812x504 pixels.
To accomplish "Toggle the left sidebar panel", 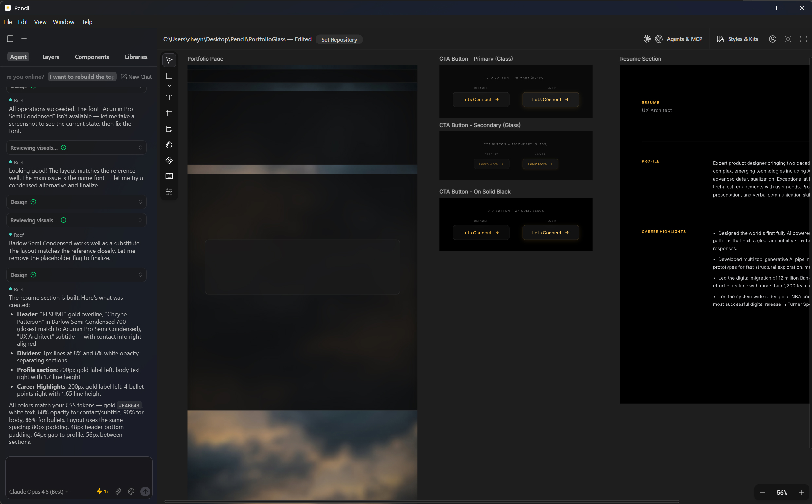I will 10,39.
